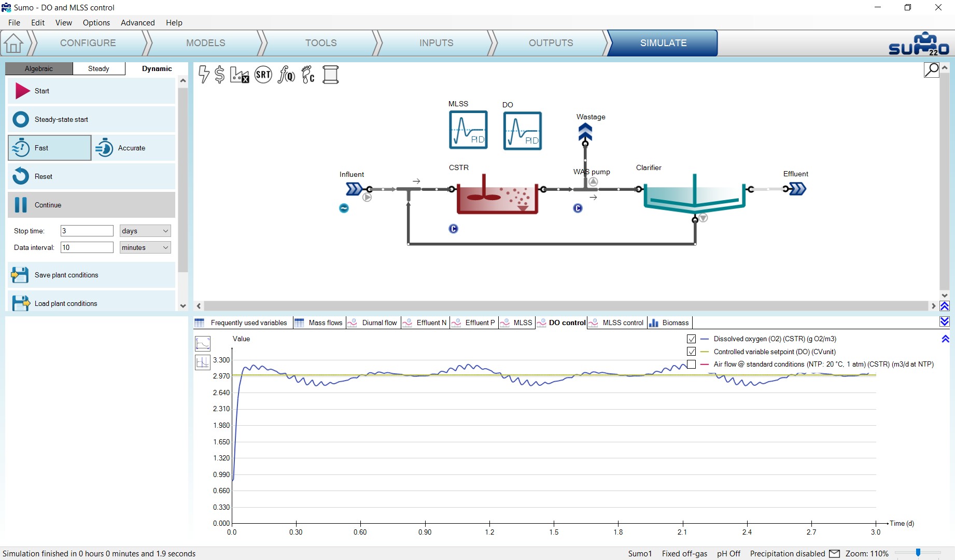Image resolution: width=955 pixels, height=560 pixels.
Task: Click the Continue button
Action: pyautogui.click(x=91, y=205)
